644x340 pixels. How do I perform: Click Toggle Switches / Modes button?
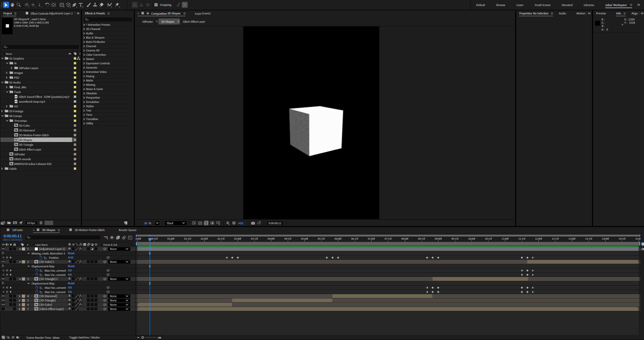pyautogui.click(x=84, y=337)
